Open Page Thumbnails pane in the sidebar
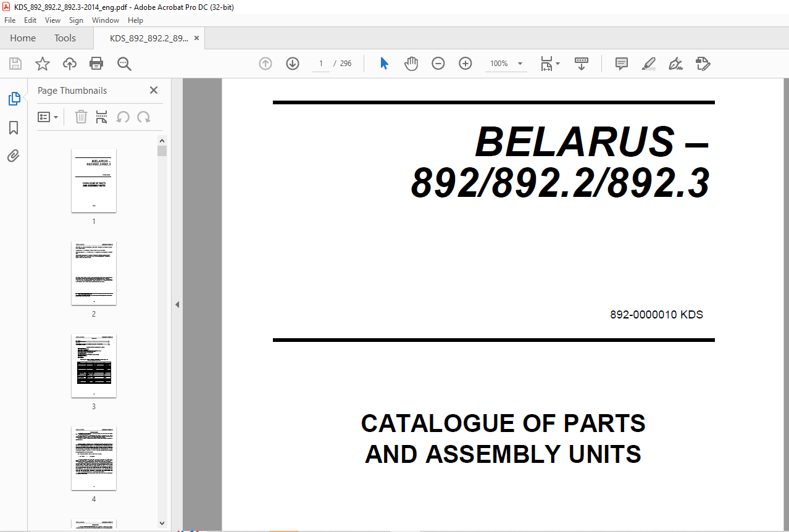The height and width of the screenshot is (532, 789). 14,99
